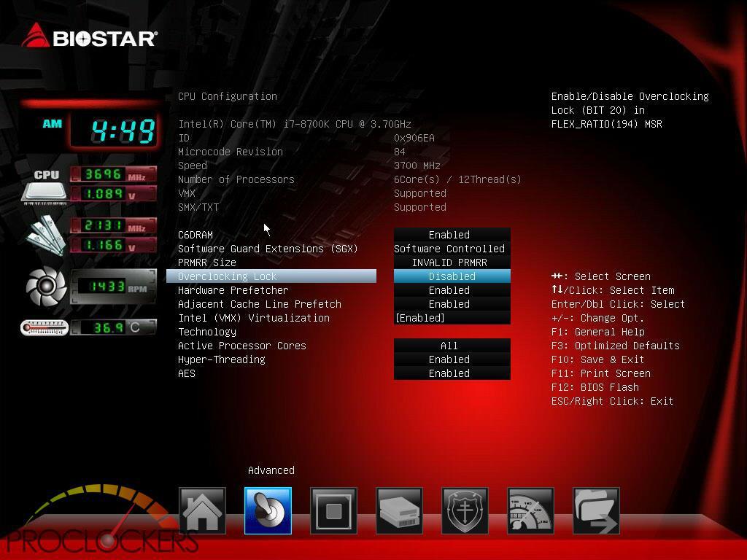This screenshot has height=560, width=747.
Task: Toggle Overclocking Lock Disabled value
Action: 452,276
